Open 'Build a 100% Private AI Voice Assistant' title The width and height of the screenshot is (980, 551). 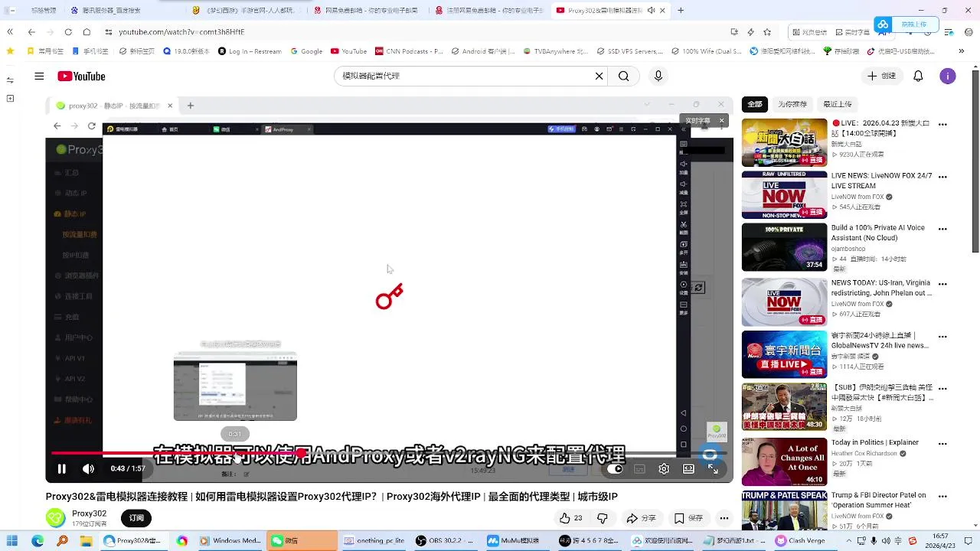pos(877,233)
